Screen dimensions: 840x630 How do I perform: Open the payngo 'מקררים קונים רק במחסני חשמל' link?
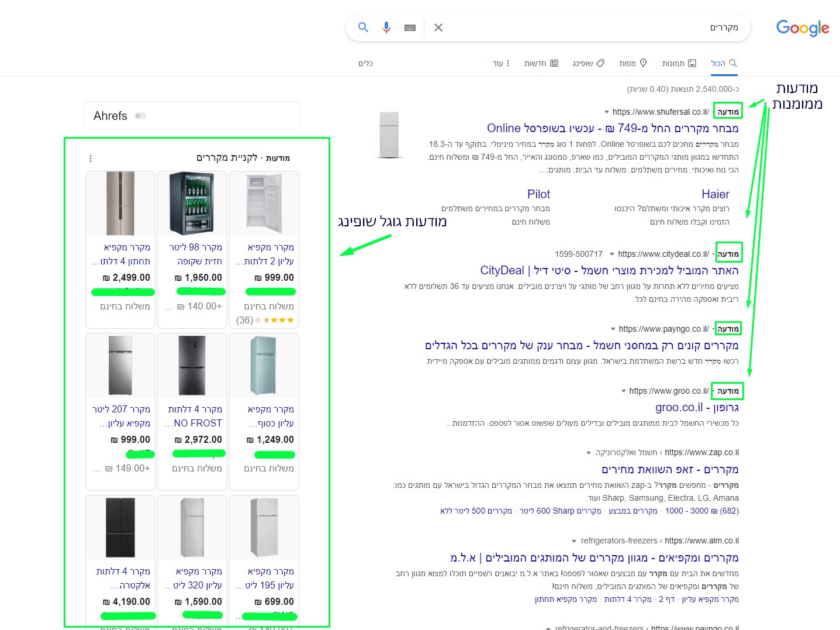[x=582, y=345]
